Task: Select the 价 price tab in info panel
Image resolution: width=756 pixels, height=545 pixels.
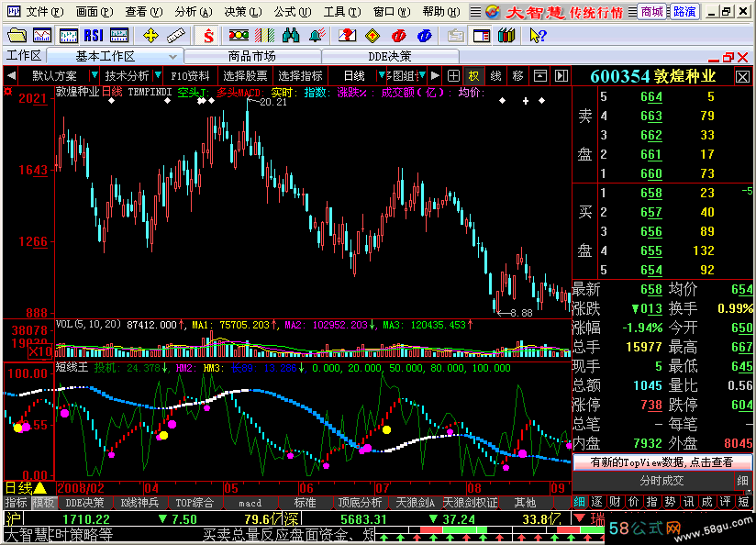Action: pyautogui.click(x=634, y=502)
